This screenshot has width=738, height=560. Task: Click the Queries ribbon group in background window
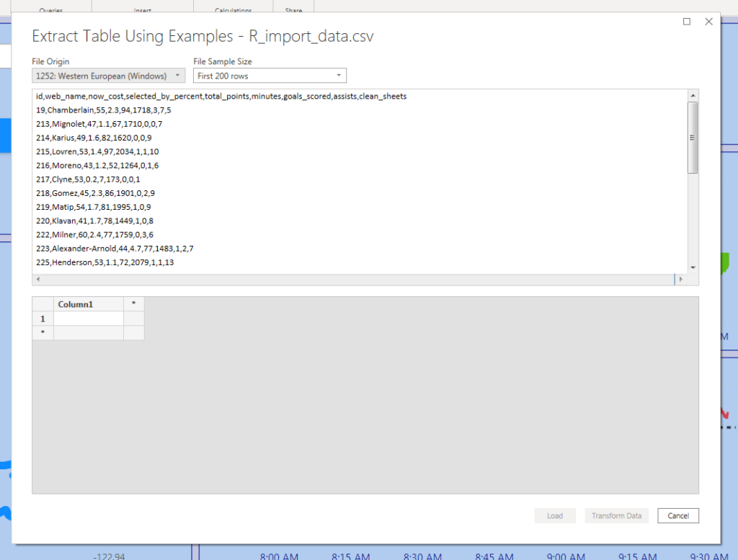51,10
